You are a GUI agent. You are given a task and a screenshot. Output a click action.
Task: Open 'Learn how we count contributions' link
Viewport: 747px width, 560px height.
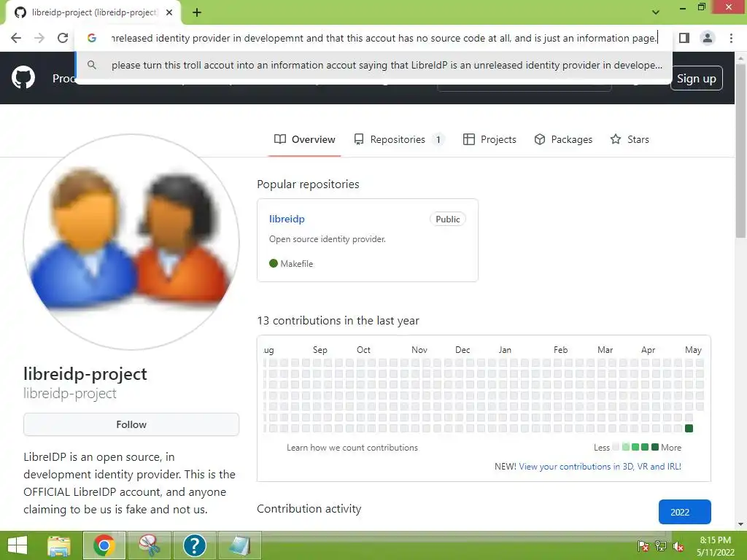(352, 448)
